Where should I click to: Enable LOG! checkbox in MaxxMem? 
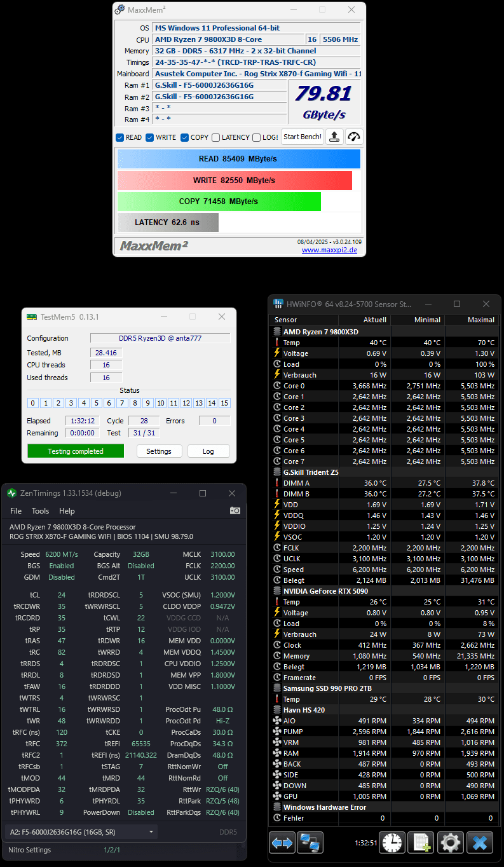click(x=256, y=137)
